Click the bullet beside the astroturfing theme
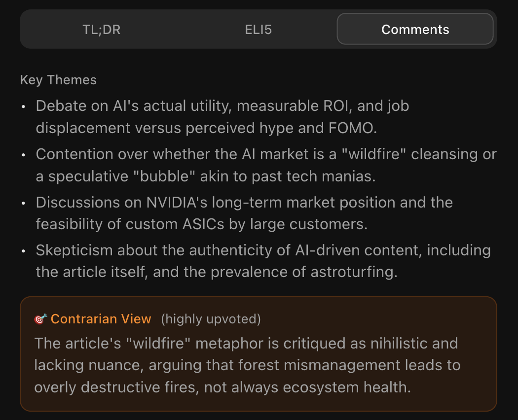Screen dimensions: 518x420 pos(23,251)
